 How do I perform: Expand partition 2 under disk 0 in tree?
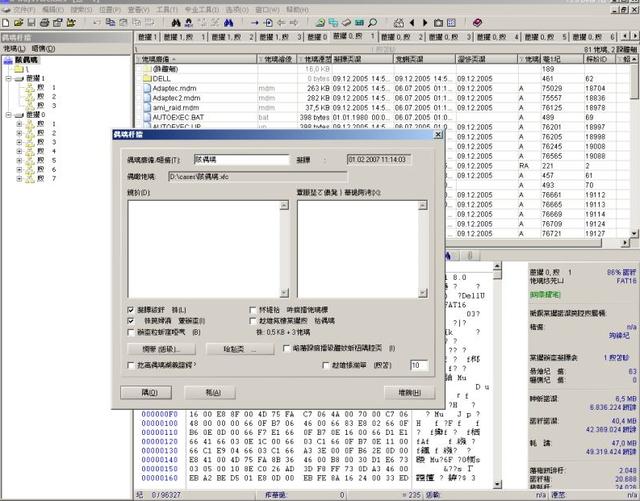pyautogui.click(x=19, y=133)
